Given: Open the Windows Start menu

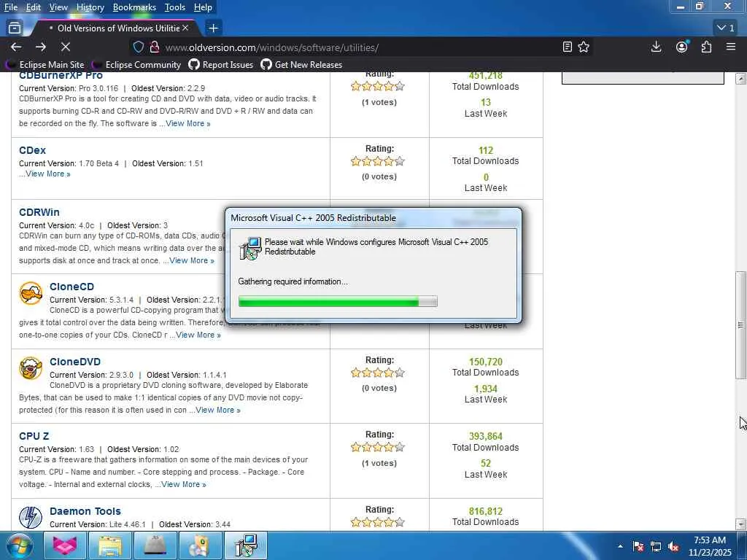Looking at the screenshot, I should (19, 545).
